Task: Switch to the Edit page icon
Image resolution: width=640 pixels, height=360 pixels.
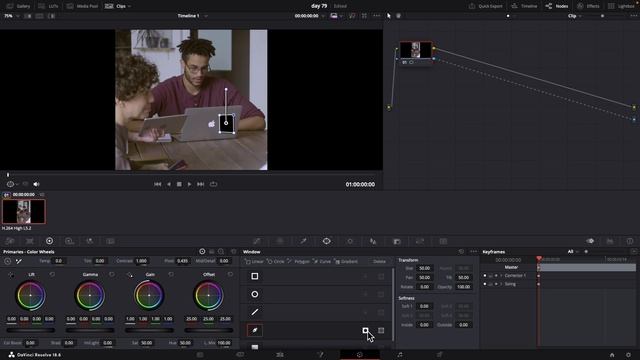Action: point(280,355)
